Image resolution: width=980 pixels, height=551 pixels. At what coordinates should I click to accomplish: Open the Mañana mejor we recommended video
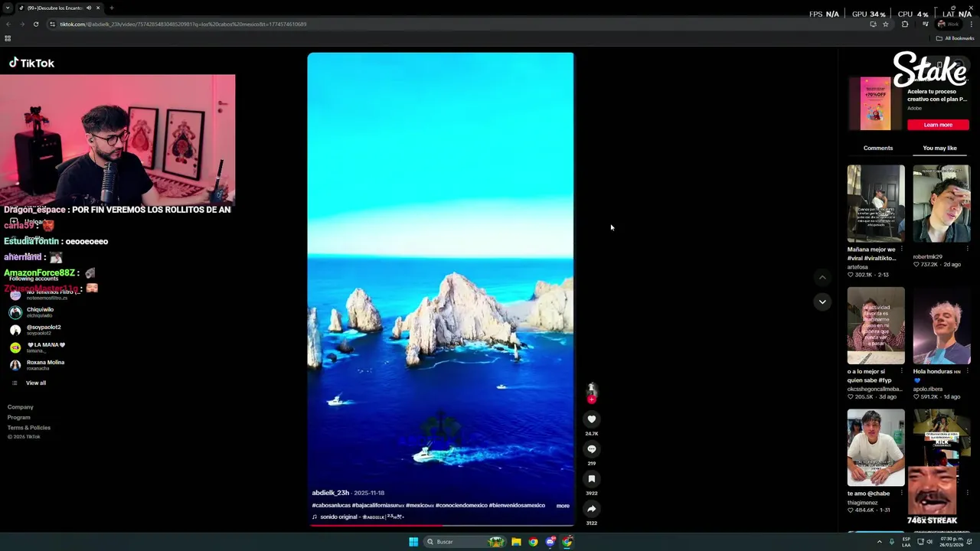pyautogui.click(x=876, y=204)
